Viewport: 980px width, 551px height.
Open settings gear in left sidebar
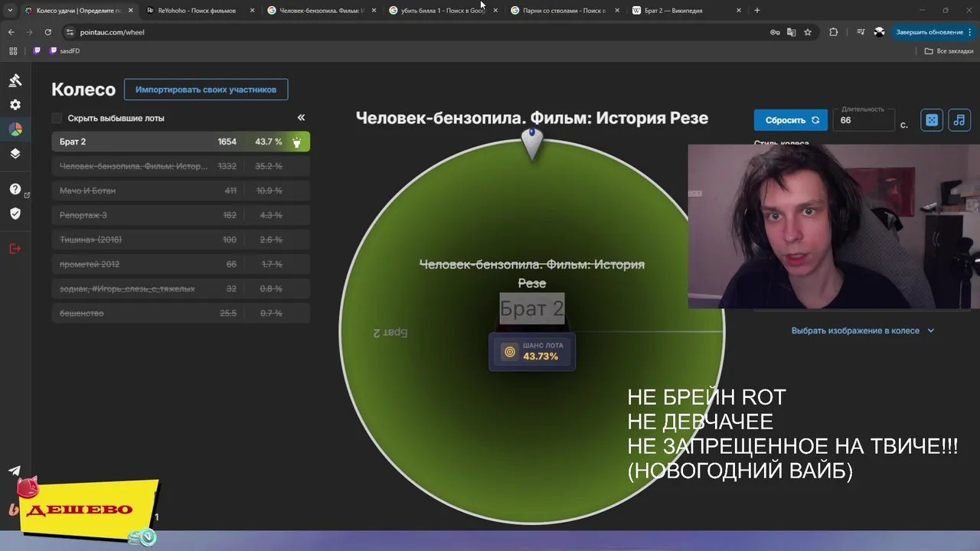(15, 105)
